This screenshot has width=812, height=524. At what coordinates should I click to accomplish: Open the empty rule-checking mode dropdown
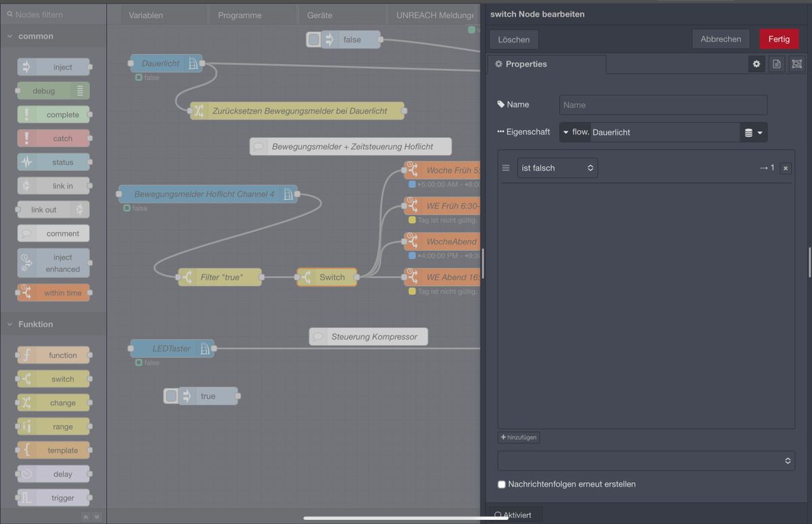pyautogui.click(x=646, y=460)
